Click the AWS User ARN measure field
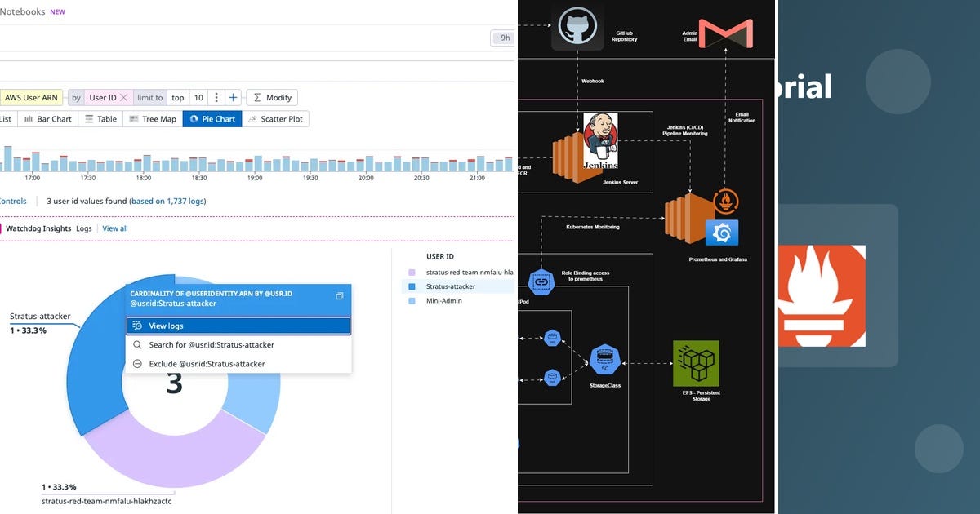 point(31,98)
